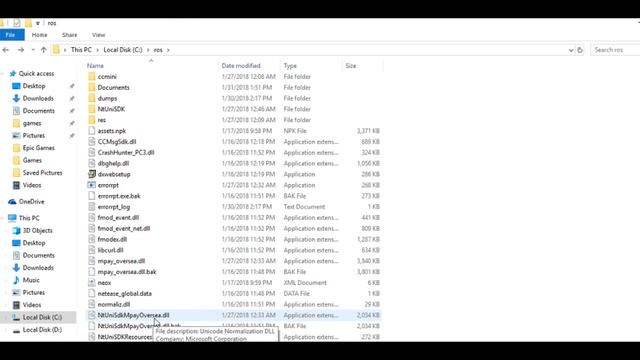Sort by Date modified column header
Viewport: 640px width, 360px height.
coord(241,66)
